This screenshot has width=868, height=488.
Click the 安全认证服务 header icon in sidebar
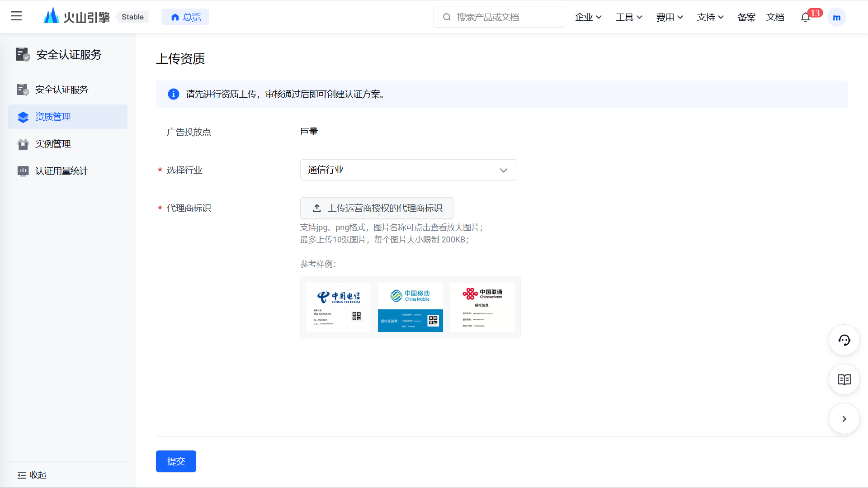coord(23,55)
